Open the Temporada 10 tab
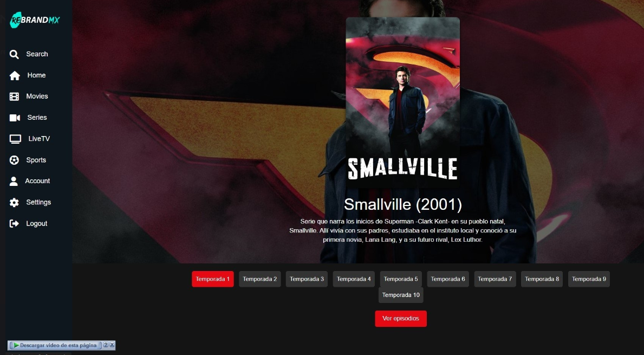This screenshot has width=644, height=355. (x=401, y=295)
